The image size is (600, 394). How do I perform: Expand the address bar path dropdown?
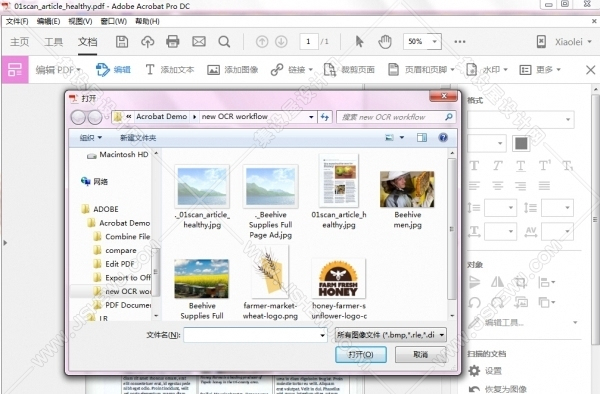pos(311,117)
